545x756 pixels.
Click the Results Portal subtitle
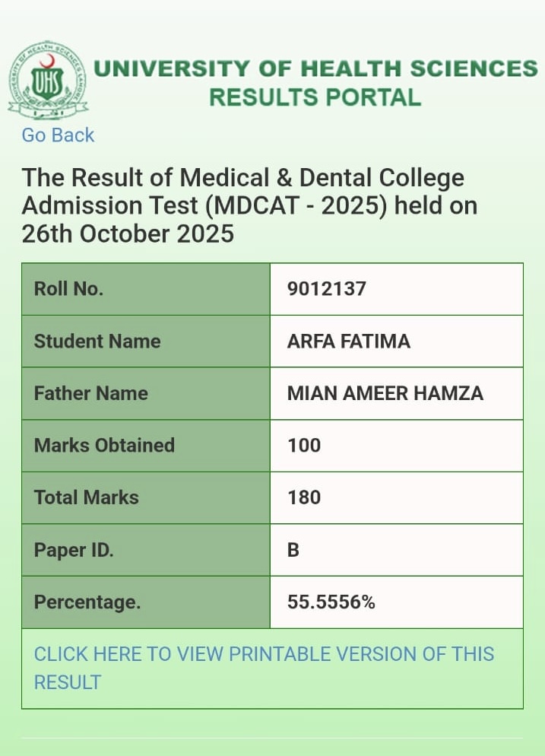(x=315, y=97)
